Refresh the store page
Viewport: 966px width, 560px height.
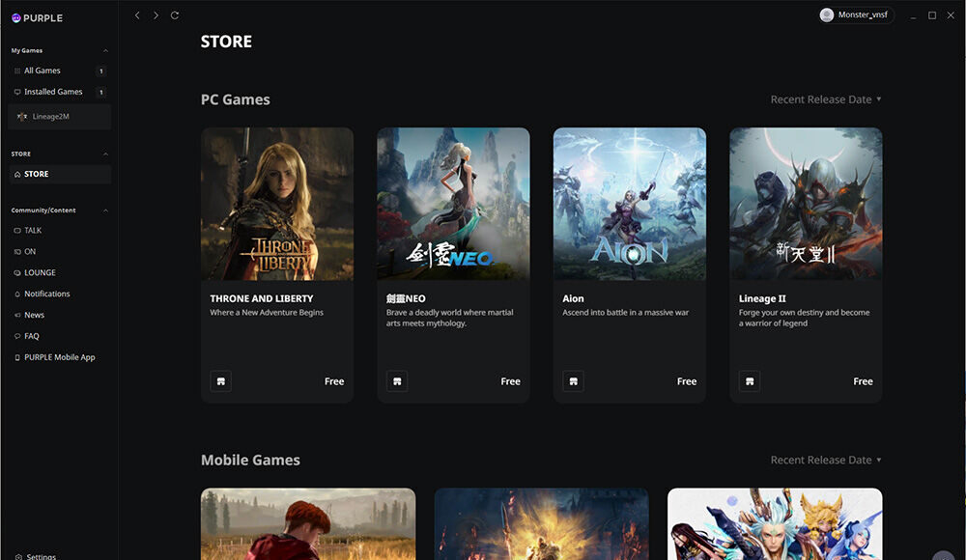175,15
